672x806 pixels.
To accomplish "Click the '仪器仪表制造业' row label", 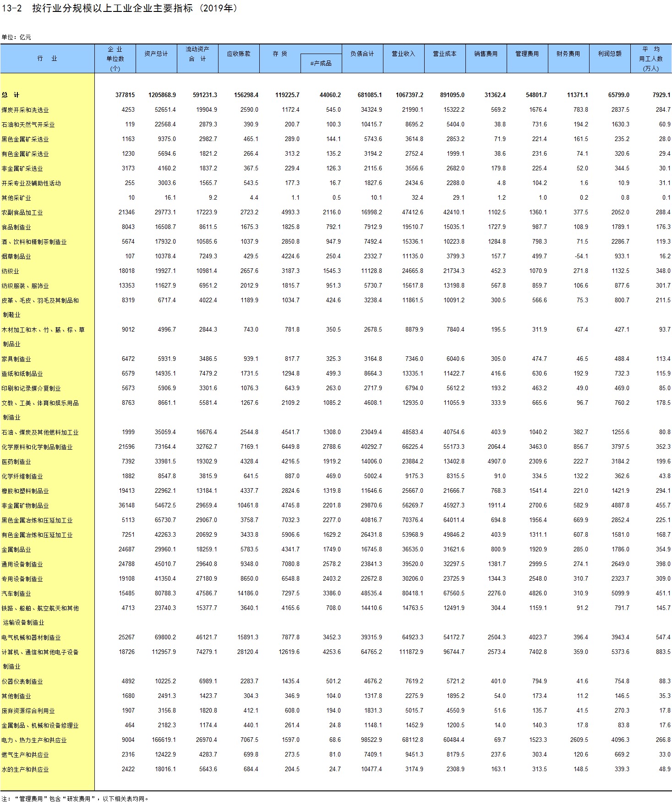I will pyautogui.click(x=22, y=681).
